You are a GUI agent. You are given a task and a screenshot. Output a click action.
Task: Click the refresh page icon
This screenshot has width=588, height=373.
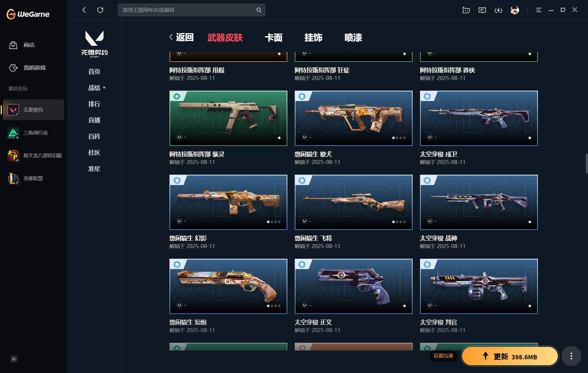point(100,10)
